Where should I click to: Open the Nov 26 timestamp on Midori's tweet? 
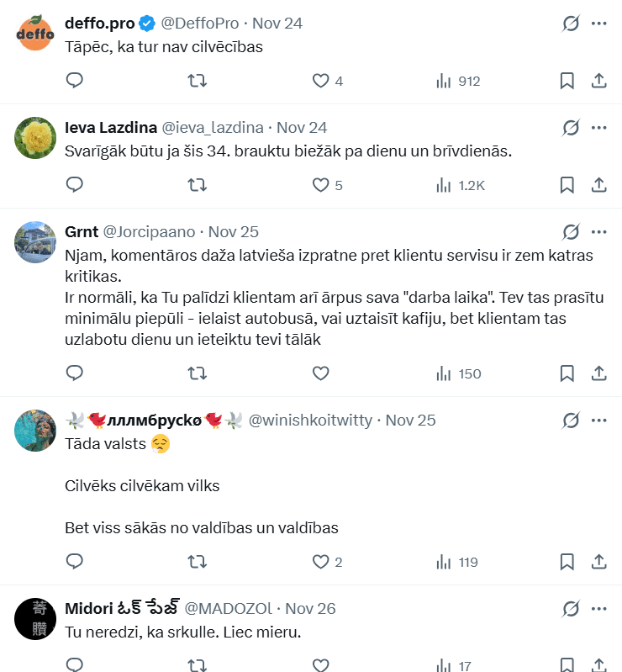click(x=310, y=609)
